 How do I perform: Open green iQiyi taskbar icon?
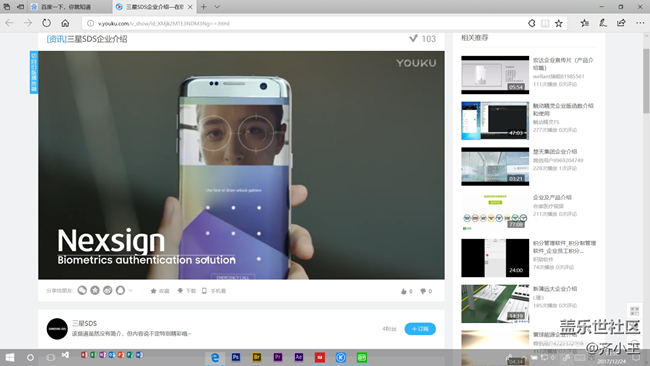pos(362,357)
